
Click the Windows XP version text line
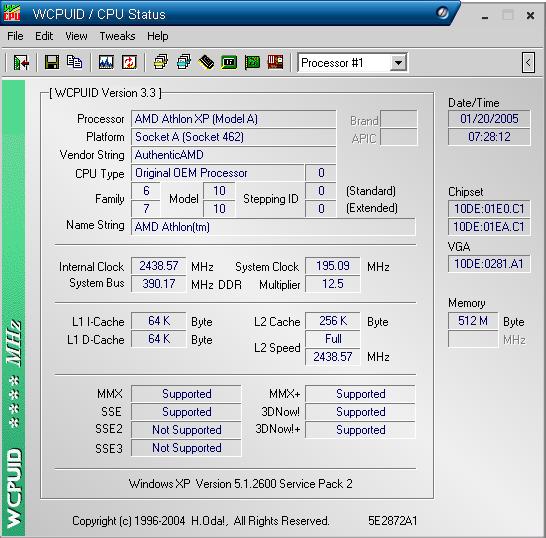(240, 484)
